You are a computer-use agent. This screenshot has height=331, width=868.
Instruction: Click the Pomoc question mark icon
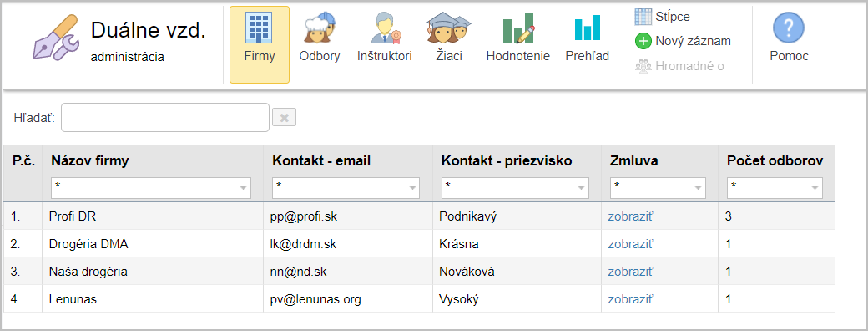(x=789, y=28)
